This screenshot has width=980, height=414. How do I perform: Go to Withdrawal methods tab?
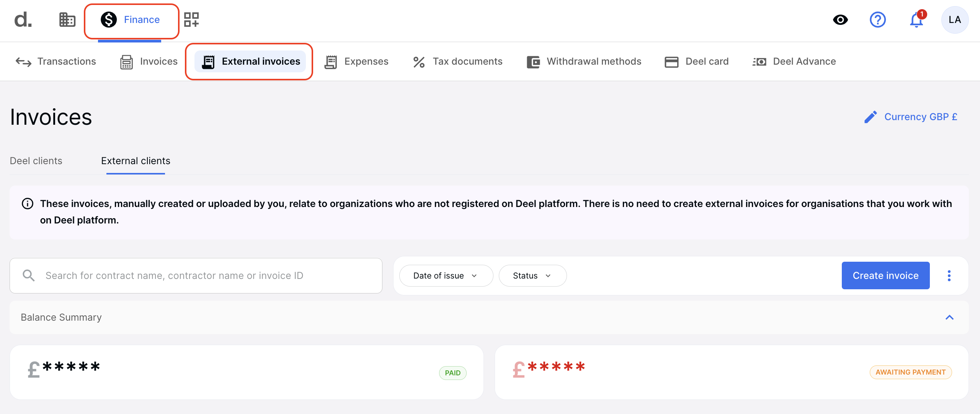(584, 61)
